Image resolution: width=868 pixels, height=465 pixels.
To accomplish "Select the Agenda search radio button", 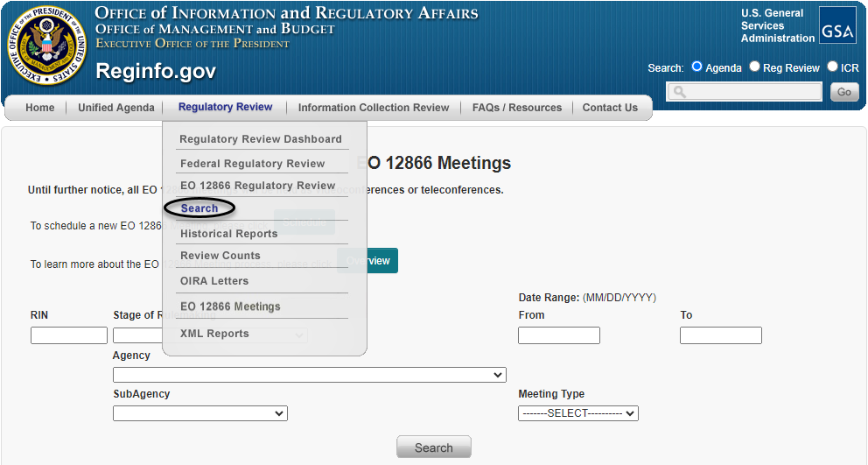I will click(697, 67).
